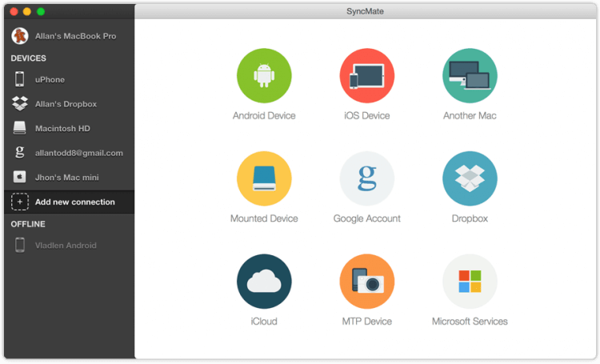Click the Another Mac label

(470, 115)
